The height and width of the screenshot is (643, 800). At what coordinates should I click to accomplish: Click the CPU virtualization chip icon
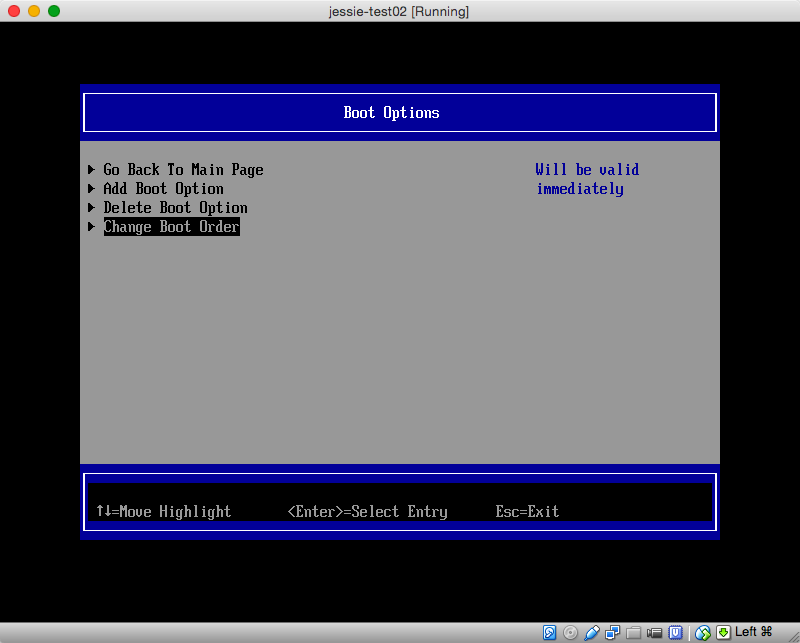pyautogui.click(x=676, y=633)
